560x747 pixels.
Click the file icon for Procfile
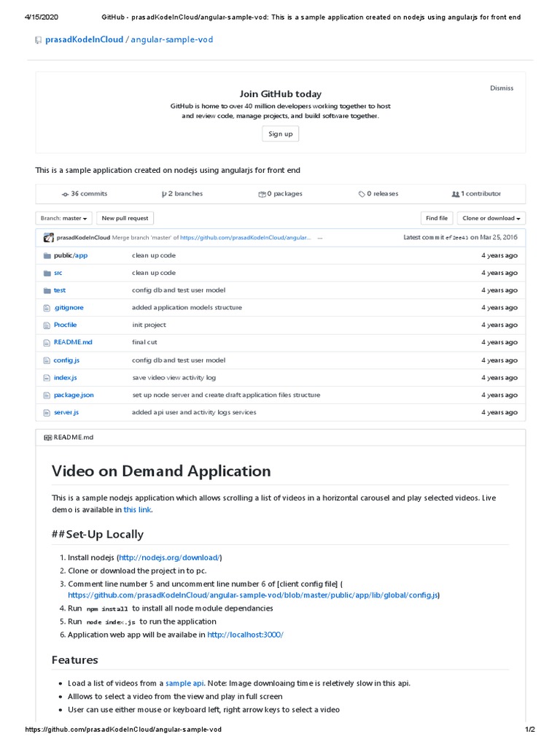[x=47, y=325]
